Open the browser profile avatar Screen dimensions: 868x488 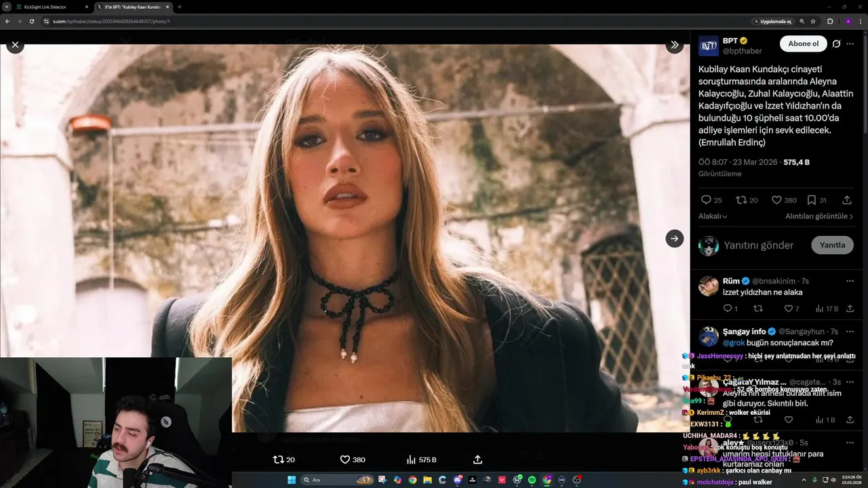[848, 21]
